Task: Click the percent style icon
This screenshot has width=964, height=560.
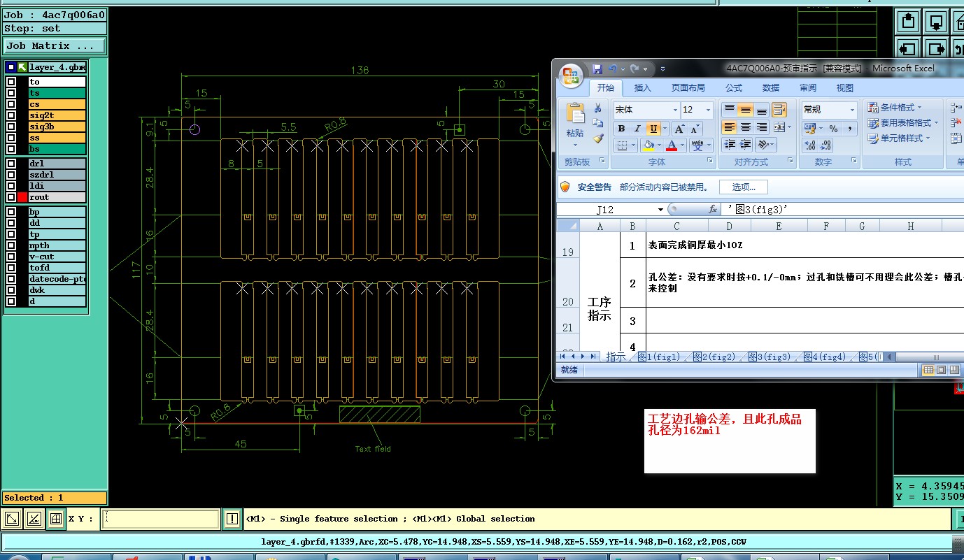Action: click(x=833, y=129)
